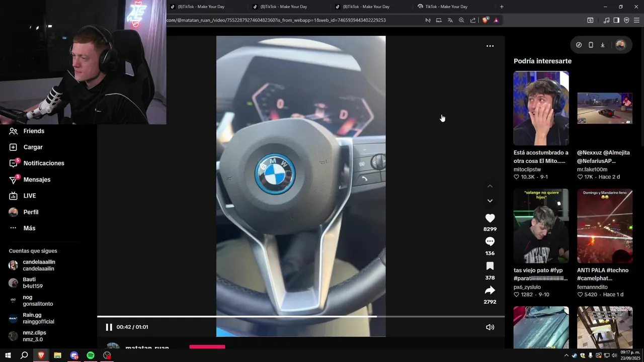Expand the Más menu
This screenshot has height=362, width=644.
point(22,228)
